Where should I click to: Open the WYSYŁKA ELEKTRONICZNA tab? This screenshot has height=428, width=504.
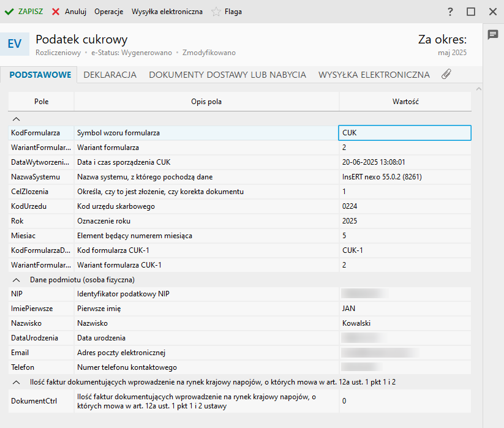374,75
